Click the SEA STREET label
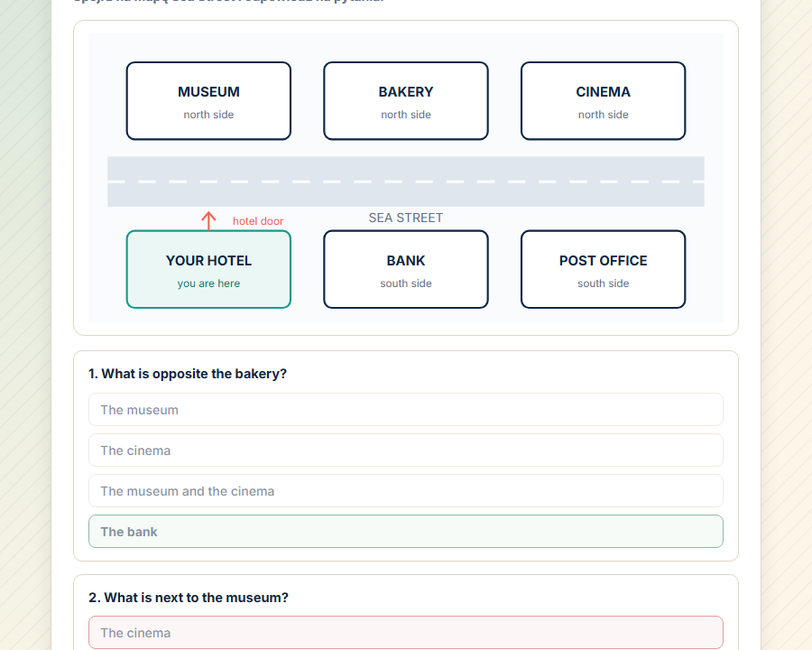 [406, 218]
